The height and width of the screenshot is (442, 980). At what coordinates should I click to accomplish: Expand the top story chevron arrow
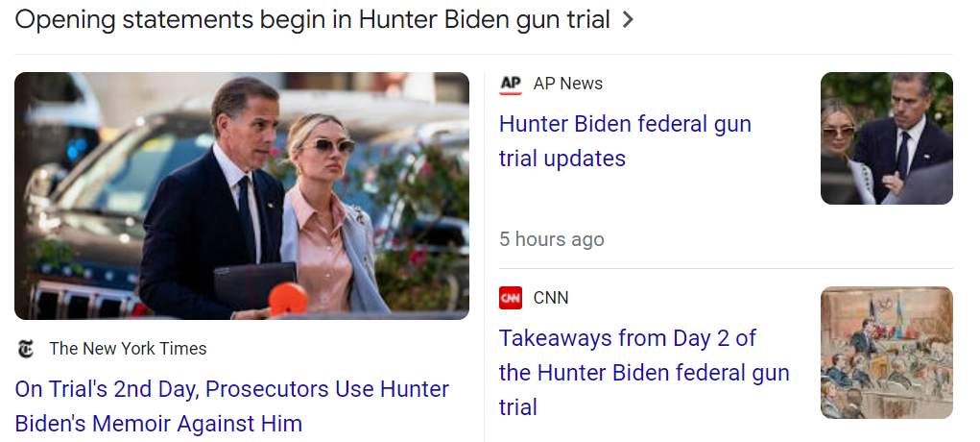point(629,20)
